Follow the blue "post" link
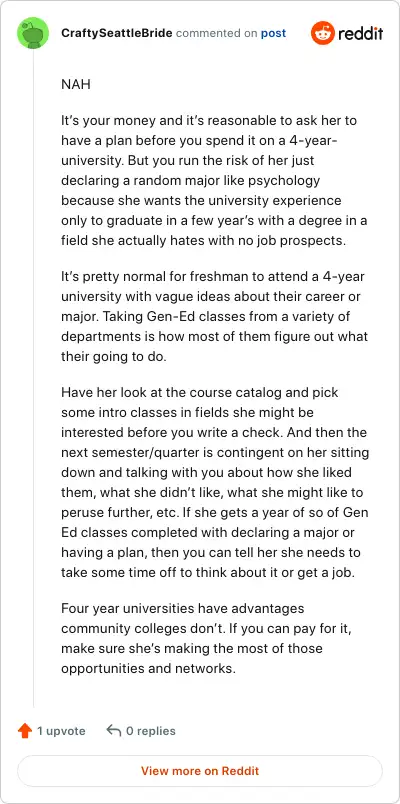 [x=273, y=33]
